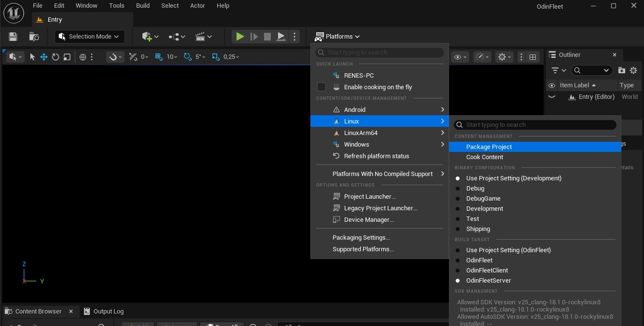Expand the Android platform submenu
644x326 pixels.
tap(354, 109)
